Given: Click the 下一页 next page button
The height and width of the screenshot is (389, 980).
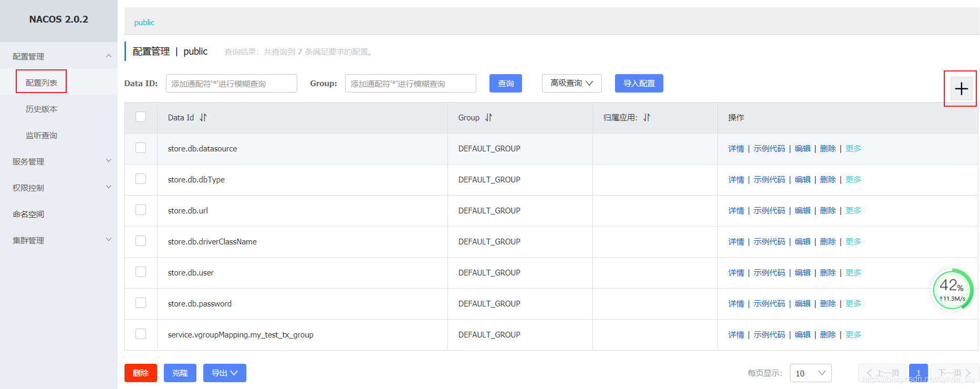Looking at the screenshot, I should [955, 373].
